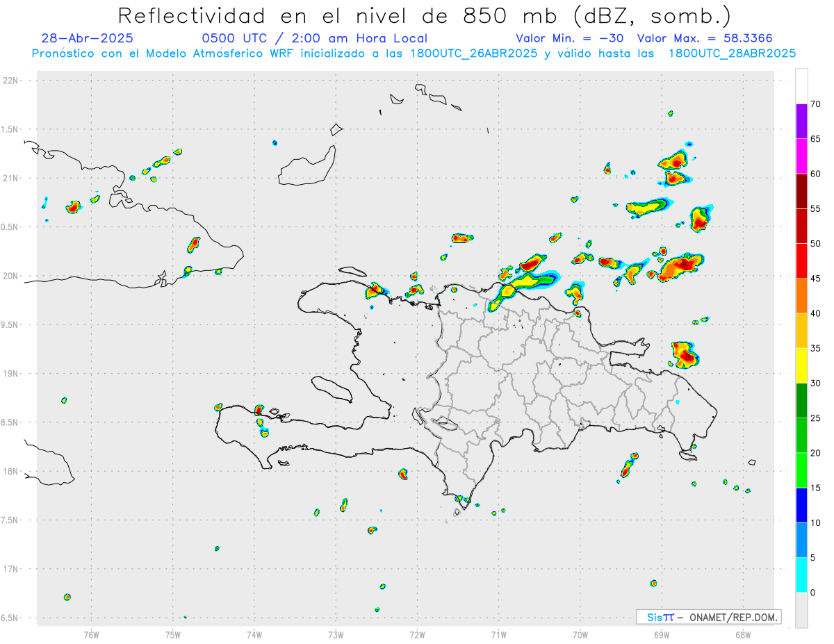Pick the orange 40-45 dBZ color band
Screen dimensions: 834x644
(801, 296)
